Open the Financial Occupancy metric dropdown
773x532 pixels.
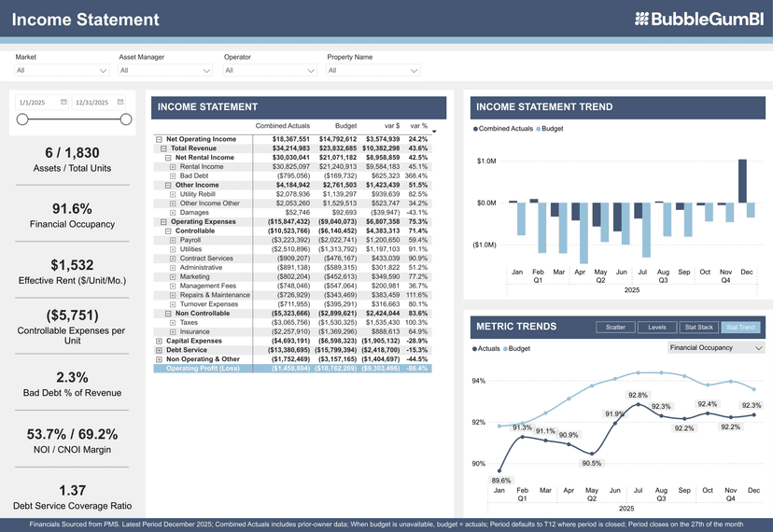[716, 347]
